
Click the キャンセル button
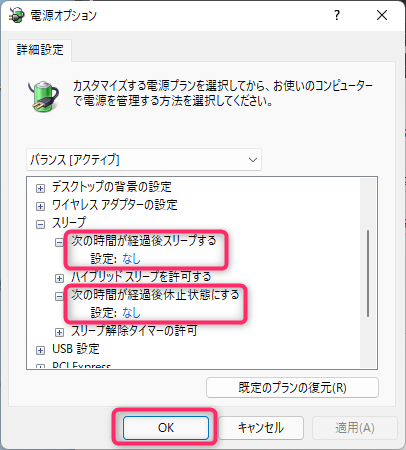click(261, 427)
